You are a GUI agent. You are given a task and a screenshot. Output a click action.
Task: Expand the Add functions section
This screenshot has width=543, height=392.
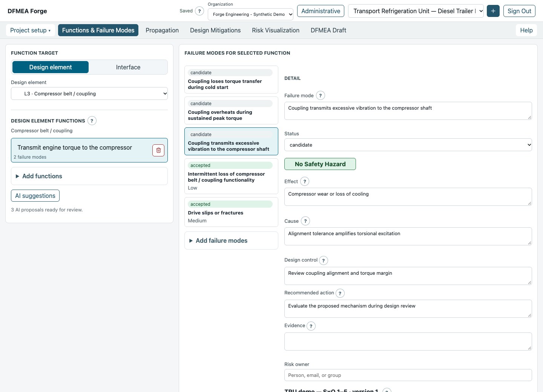coord(89,176)
